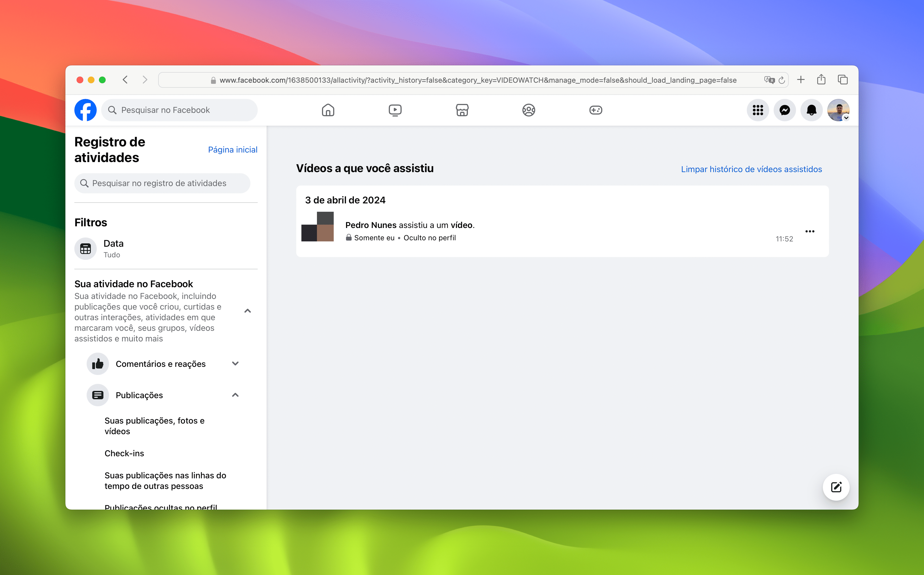Image resolution: width=924 pixels, height=575 pixels.
Task: Open the compose pencil button
Action: click(x=836, y=487)
